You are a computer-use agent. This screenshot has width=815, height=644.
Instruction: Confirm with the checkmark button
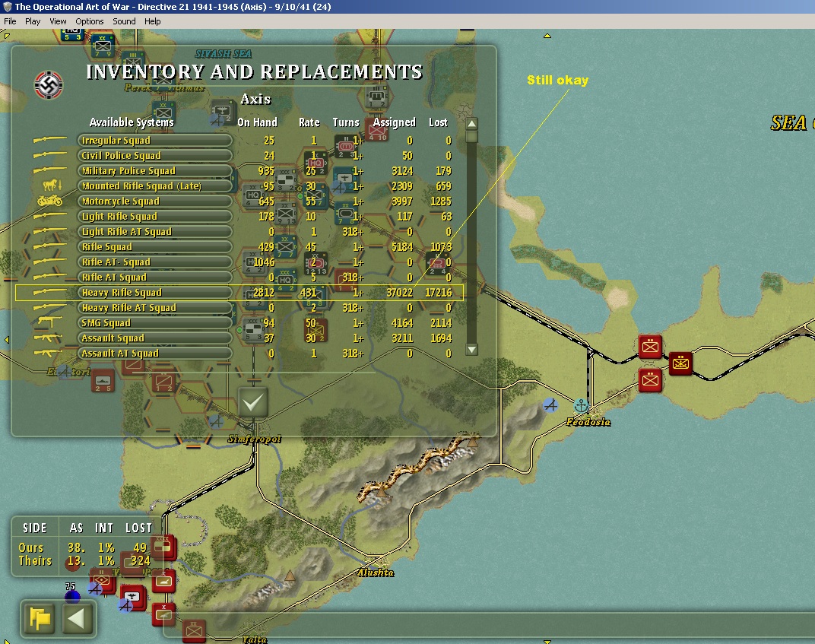click(253, 402)
